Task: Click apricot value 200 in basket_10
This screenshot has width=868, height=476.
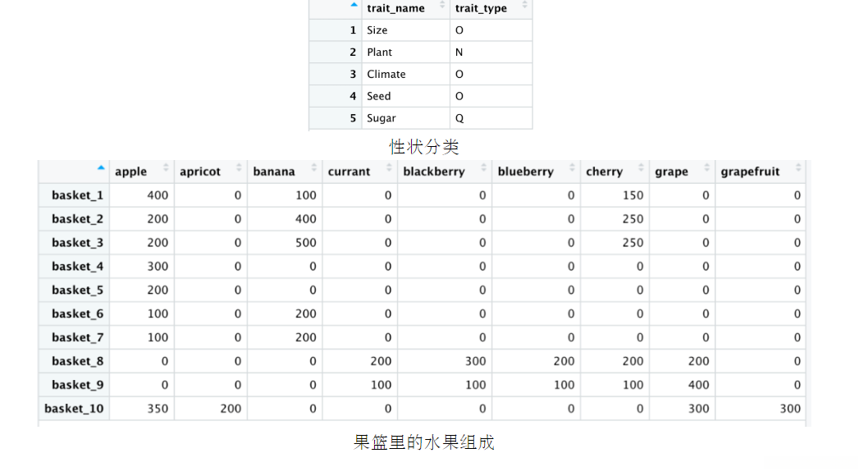Action: (x=231, y=409)
